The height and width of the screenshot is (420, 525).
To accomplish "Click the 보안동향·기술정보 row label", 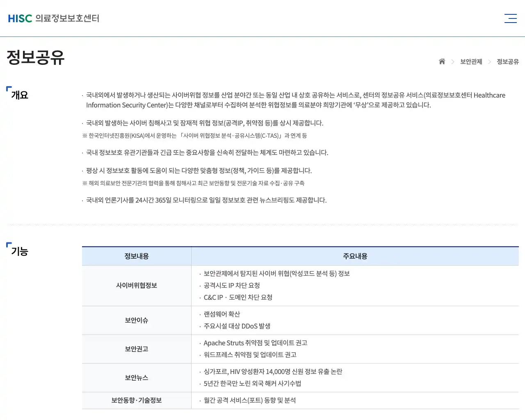I will pyautogui.click(x=137, y=400).
